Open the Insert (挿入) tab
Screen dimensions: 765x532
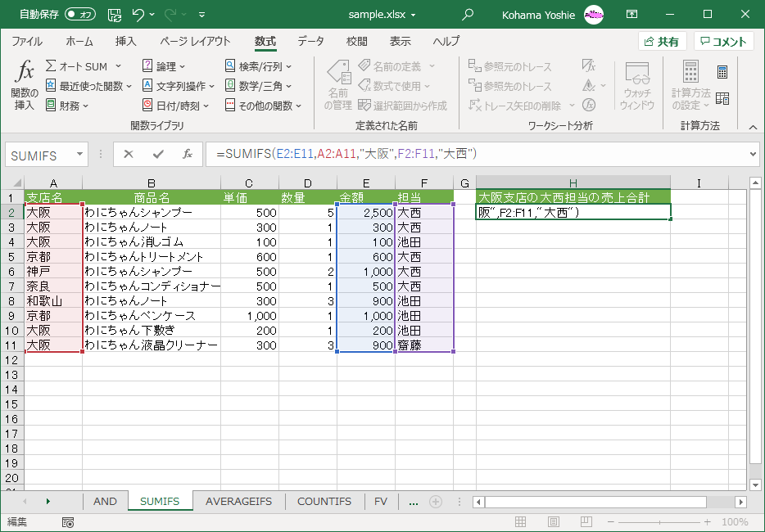126,42
